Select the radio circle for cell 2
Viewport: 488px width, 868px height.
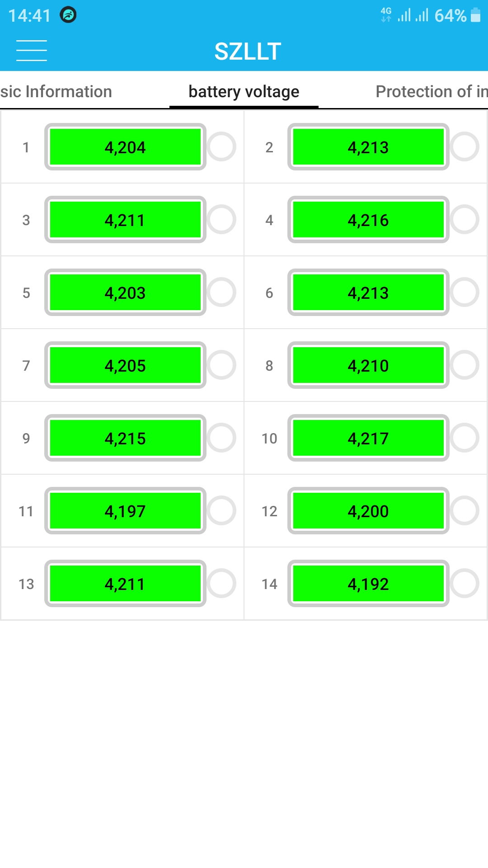pos(465,147)
